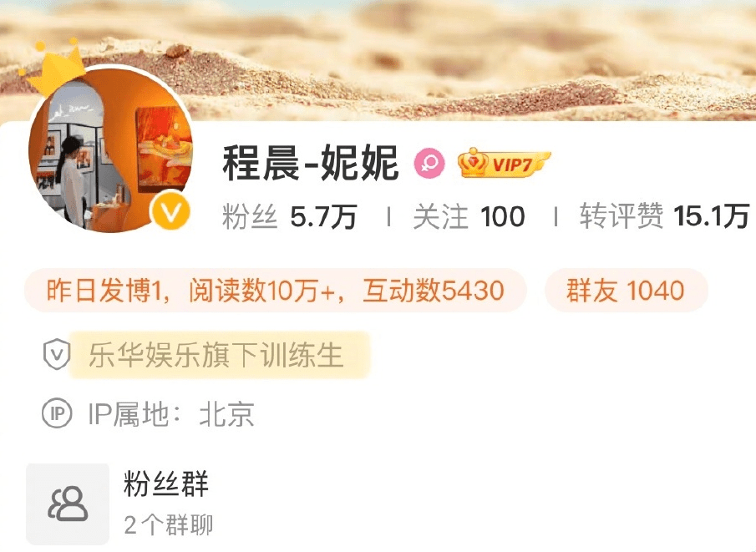This screenshot has width=756, height=552.
Task: View 转评赞 15.1万 interaction stats
Action: [x=664, y=215]
